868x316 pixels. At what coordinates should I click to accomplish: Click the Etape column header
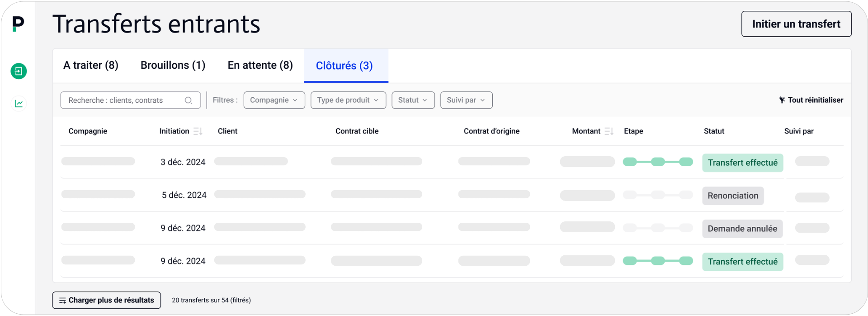point(633,131)
